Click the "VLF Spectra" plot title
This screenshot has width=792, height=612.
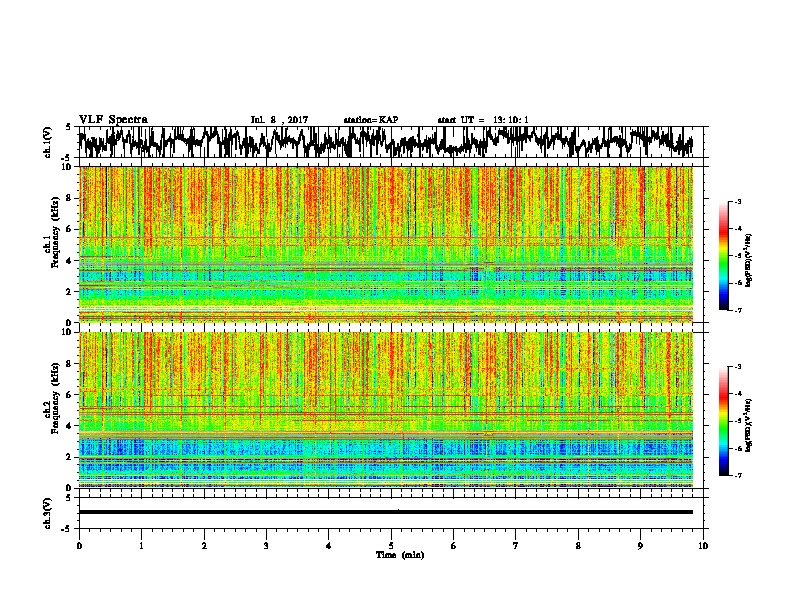pyautogui.click(x=113, y=120)
